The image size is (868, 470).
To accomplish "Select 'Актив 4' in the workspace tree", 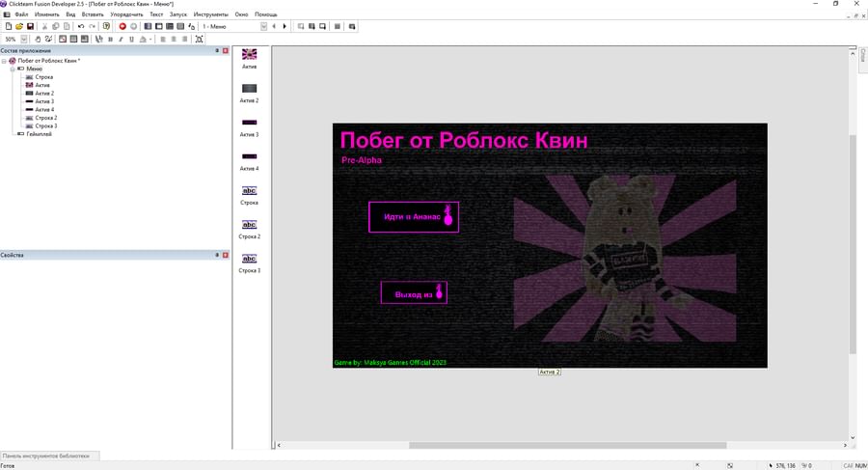I will pyautogui.click(x=44, y=110).
